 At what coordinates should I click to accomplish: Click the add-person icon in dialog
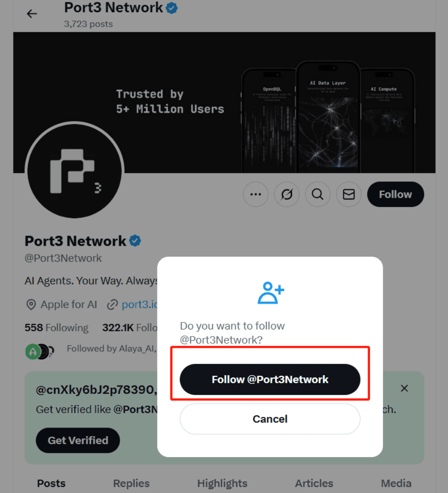(270, 293)
